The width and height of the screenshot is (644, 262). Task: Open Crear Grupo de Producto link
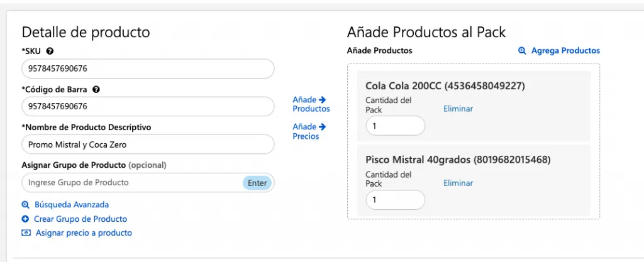click(x=80, y=219)
